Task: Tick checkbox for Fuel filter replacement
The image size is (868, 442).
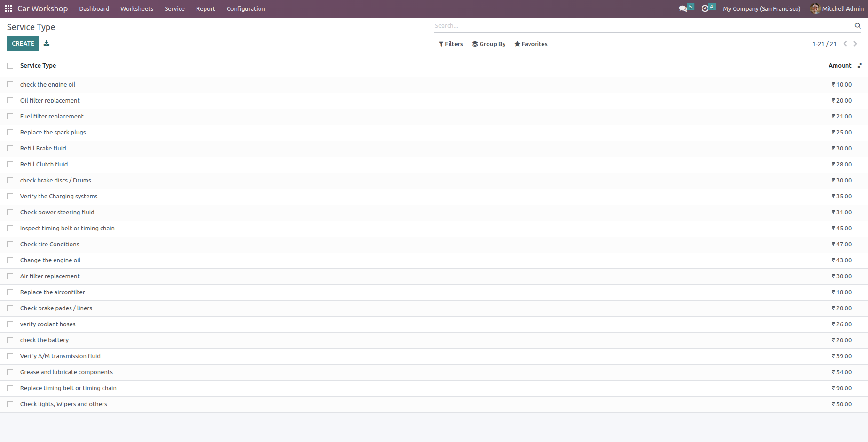Action: point(10,117)
